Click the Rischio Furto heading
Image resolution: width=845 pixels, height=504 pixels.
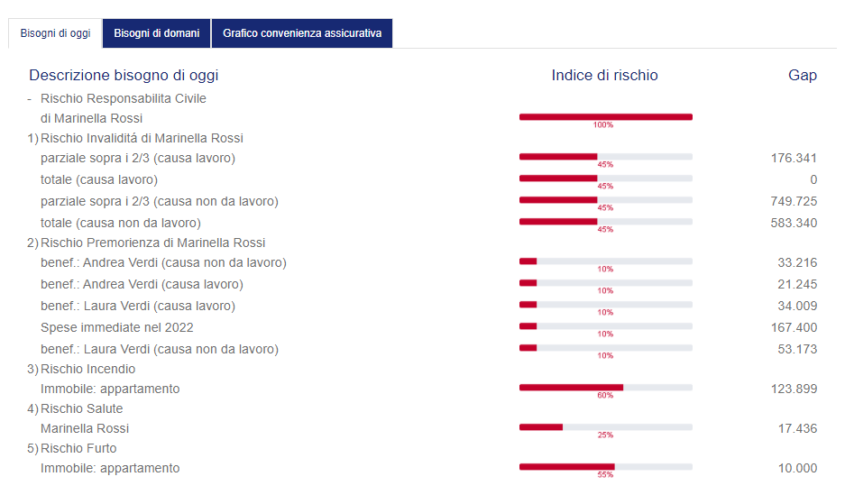coord(78,448)
